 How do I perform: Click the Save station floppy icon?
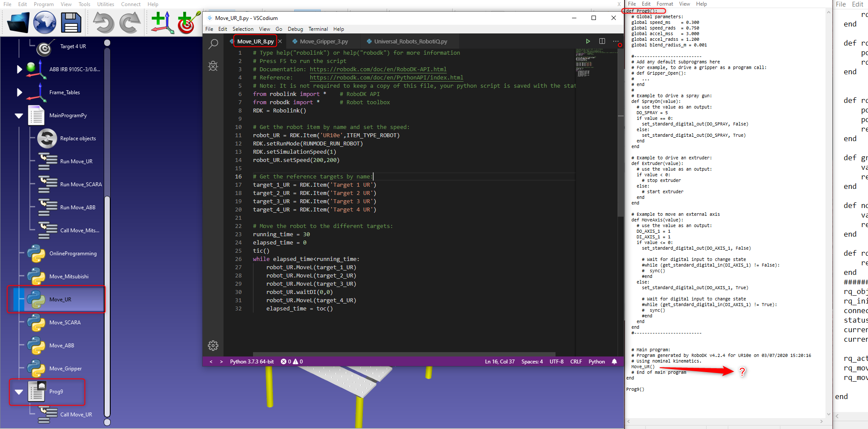pyautogui.click(x=71, y=22)
